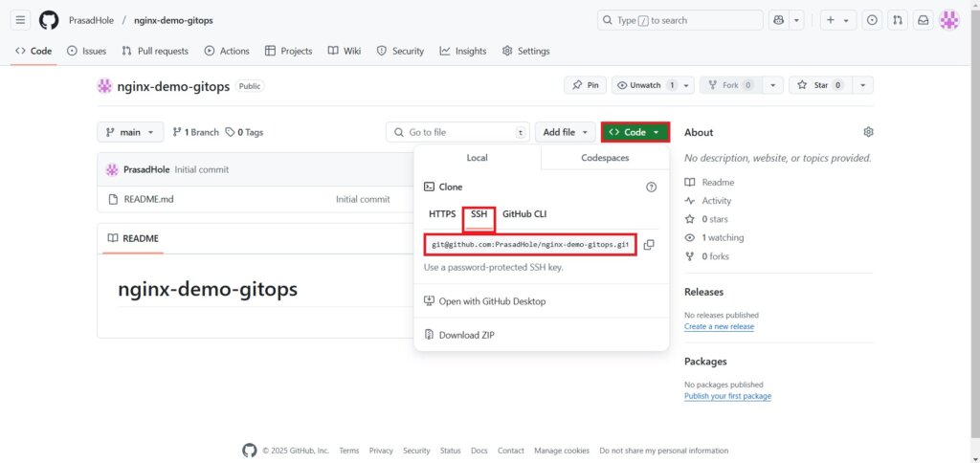Image resolution: width=980 pixels, height=463 pixels.
Task: Expand the Fork dropdown arrow
Action: [773, 85]
